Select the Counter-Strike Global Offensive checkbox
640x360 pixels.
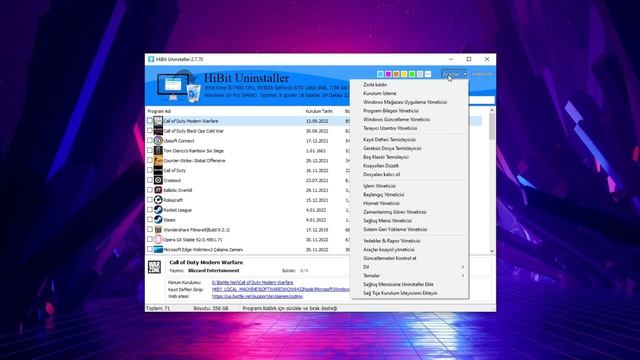pos(150,160)
